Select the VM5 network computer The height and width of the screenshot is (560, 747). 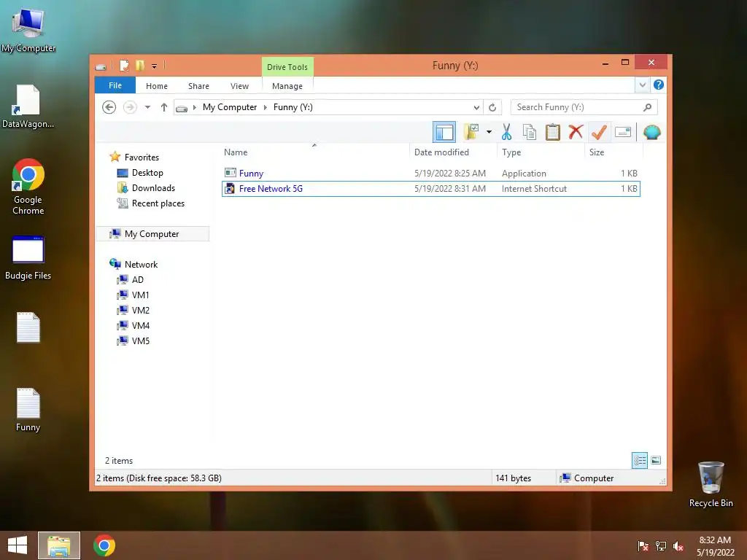[x=141, y=341]
